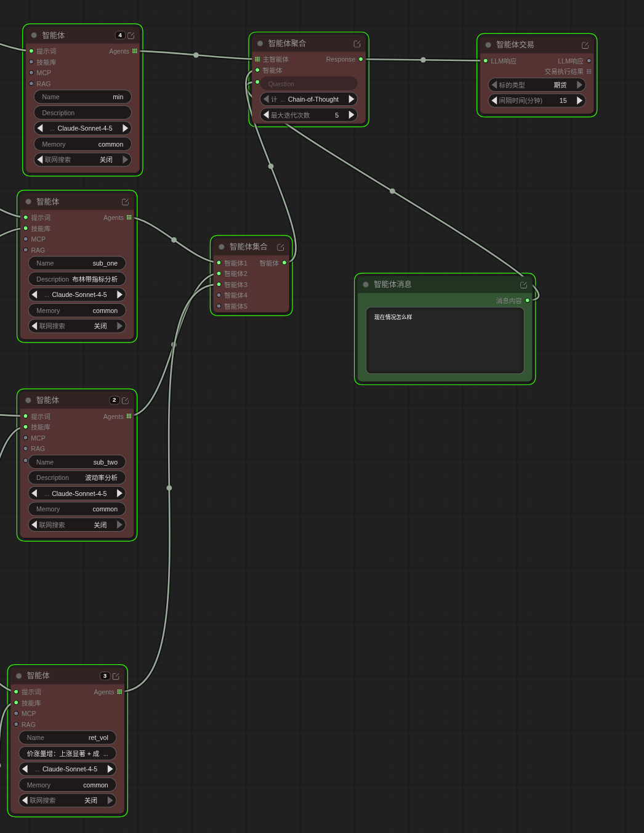Toggle 联网搜索 on the ret_vol agent node
The height and width of the screenshot is (833, 644).
point(68,800)
